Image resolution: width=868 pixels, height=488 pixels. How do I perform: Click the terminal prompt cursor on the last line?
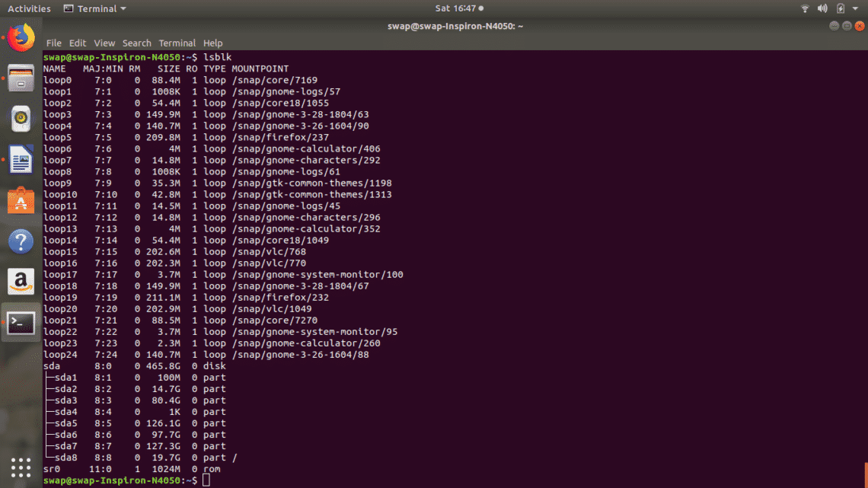tap(206, 480)
